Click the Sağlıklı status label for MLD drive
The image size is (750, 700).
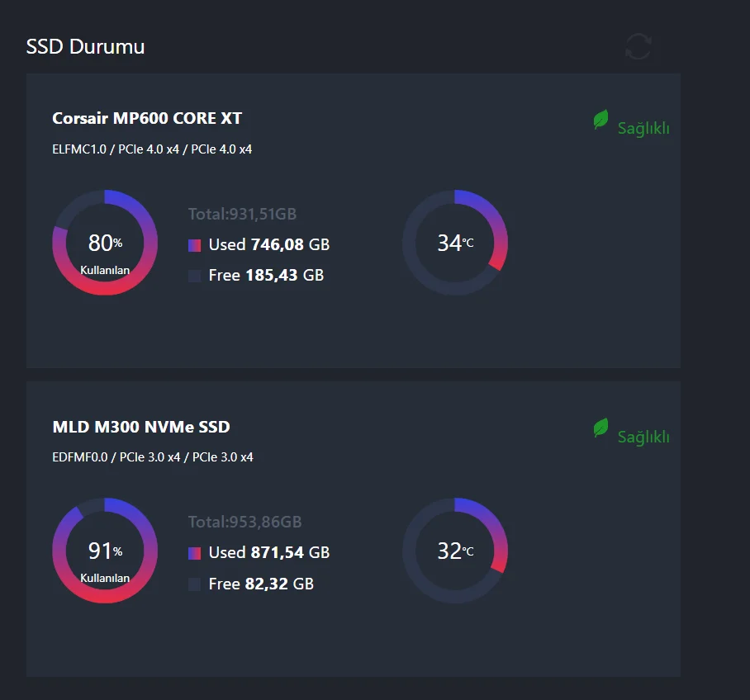coord(643,437)
